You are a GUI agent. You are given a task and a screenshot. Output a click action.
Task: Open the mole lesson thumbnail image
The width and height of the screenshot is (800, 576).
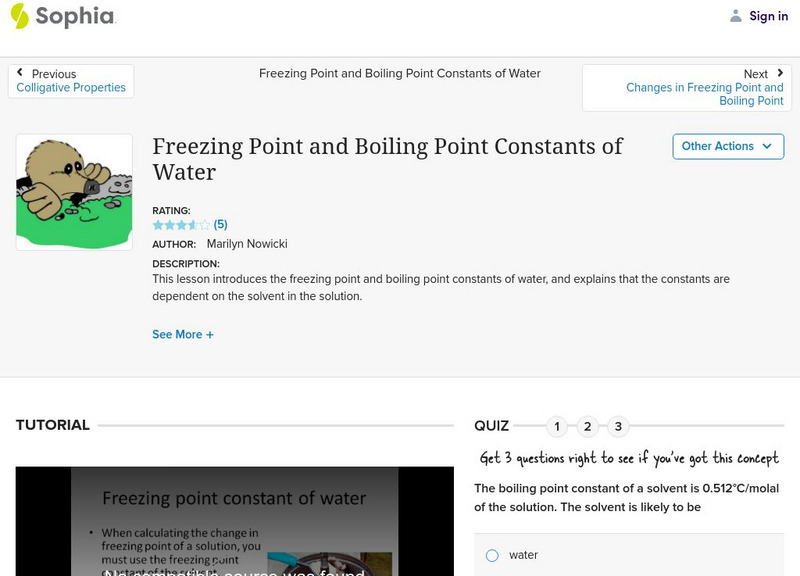[74, 192]
